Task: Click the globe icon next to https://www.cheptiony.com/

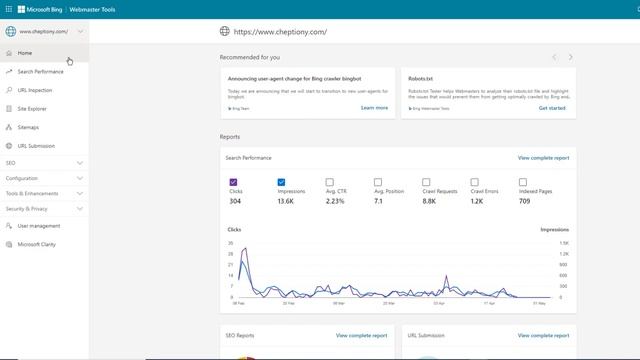Action: 224,31
